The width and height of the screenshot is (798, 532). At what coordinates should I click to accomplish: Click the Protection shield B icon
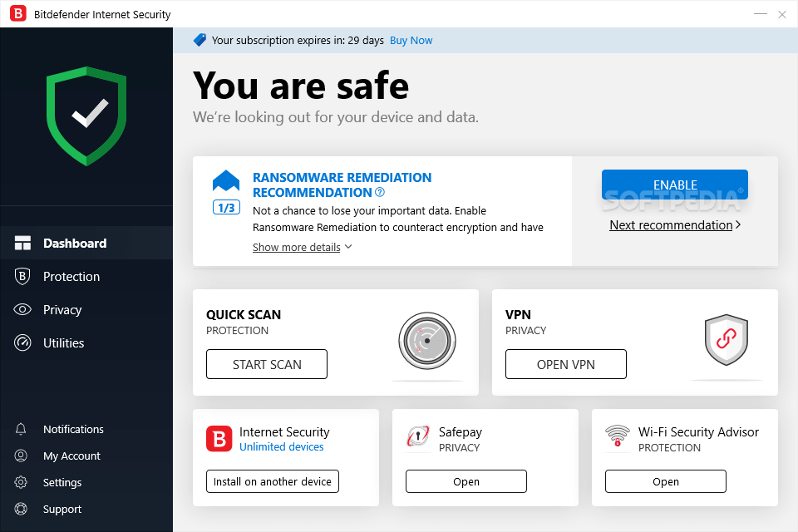pyautogui.click(x=22, y=277)
